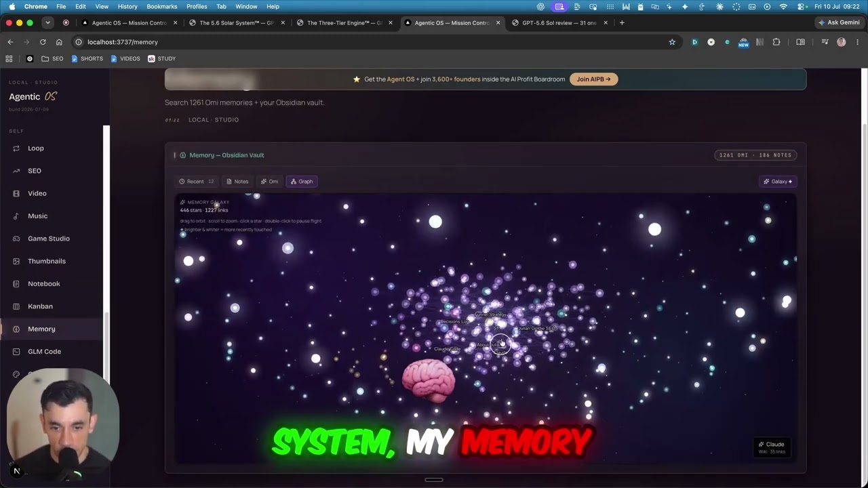Close the GPT-5.6 Sol review tab
The width and height of the screenshot is (868, 488).
pos(606,22)
